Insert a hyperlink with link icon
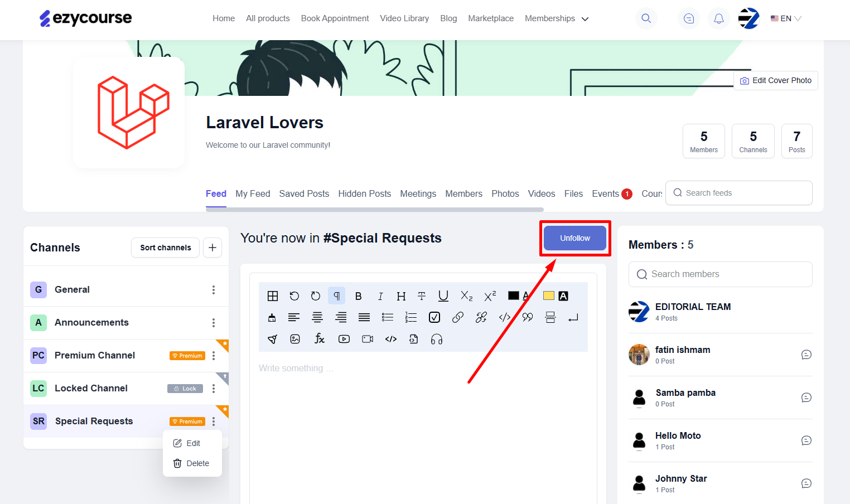Viewport: 850px width, 504px height. click(458, 317)
